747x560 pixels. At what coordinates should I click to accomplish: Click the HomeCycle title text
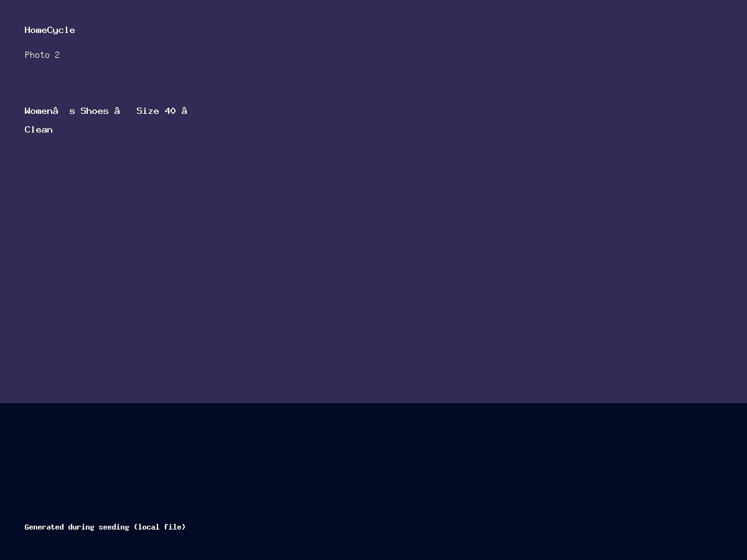pos(50,30)
